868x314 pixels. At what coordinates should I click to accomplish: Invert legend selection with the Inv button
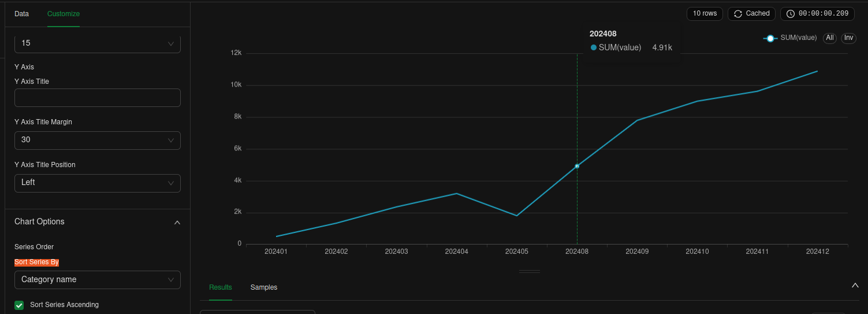pos(848,38)
